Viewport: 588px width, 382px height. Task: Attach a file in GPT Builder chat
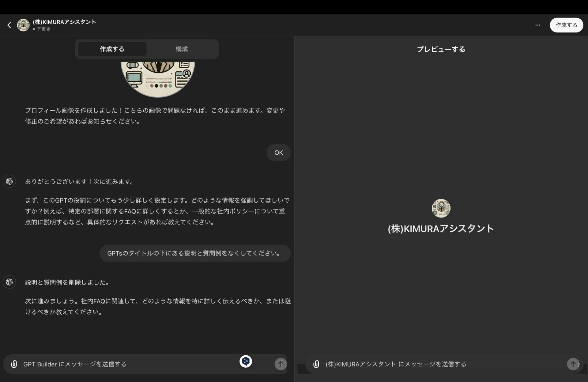point(14,364)
